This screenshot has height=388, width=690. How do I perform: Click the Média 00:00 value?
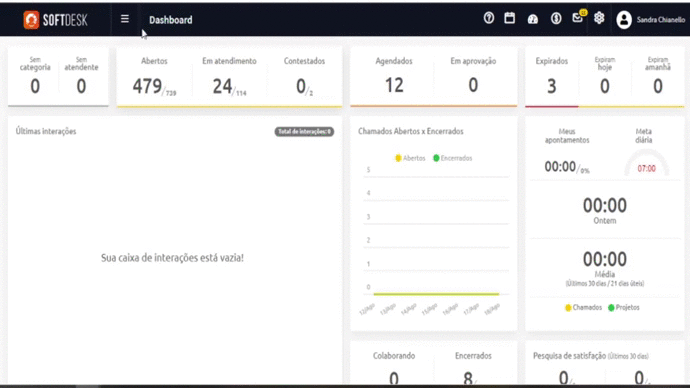point(605,259)
